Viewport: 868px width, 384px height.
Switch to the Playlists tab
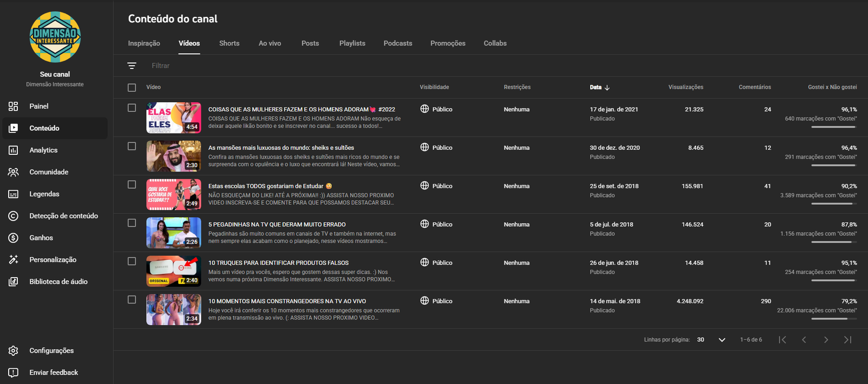pyautogui.click(x=352, y=43)
